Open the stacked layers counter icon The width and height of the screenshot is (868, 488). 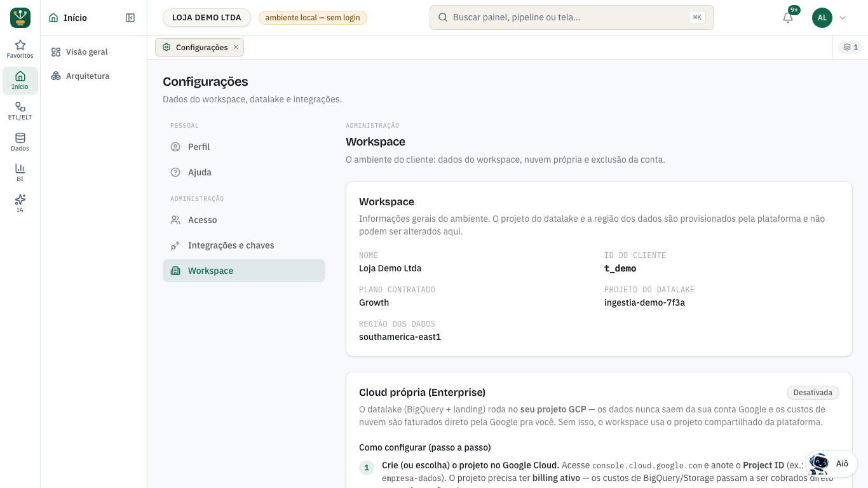point(850,47)
